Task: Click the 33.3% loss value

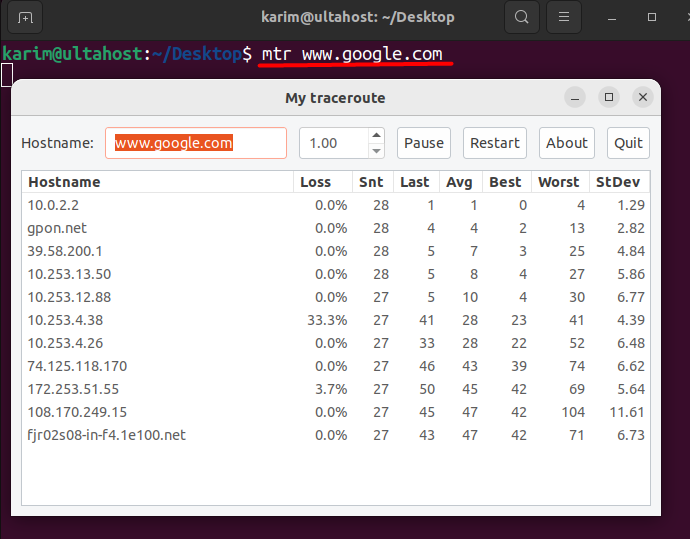Action: [327, 320]
